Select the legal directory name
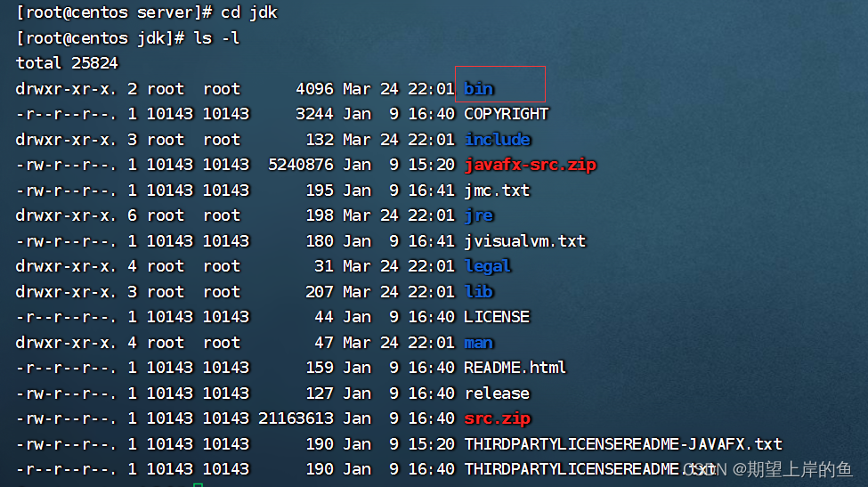 pyautogui.click(x=487, y=266)
